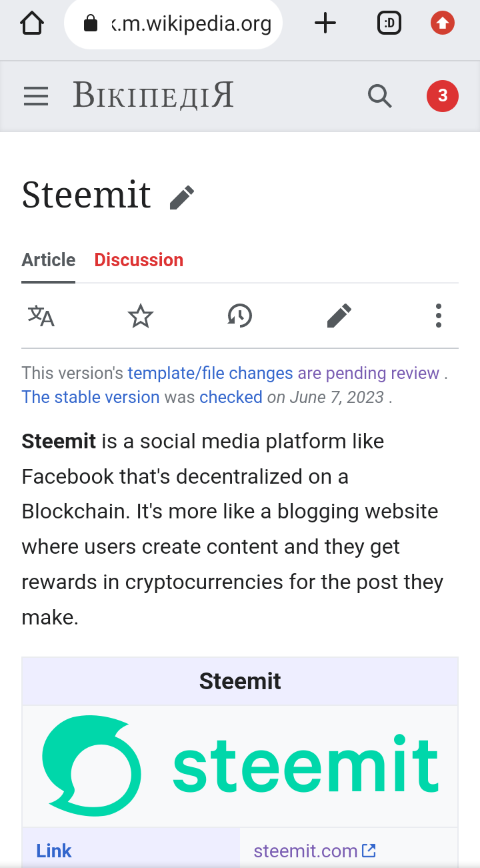Open the template/file changes link
The image size is (480, 868).
(210, 373)
